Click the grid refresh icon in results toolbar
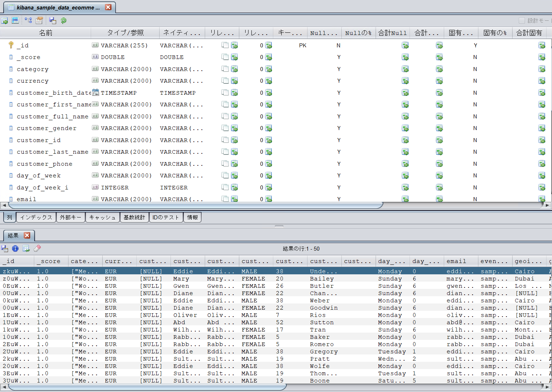 (26, 248)
